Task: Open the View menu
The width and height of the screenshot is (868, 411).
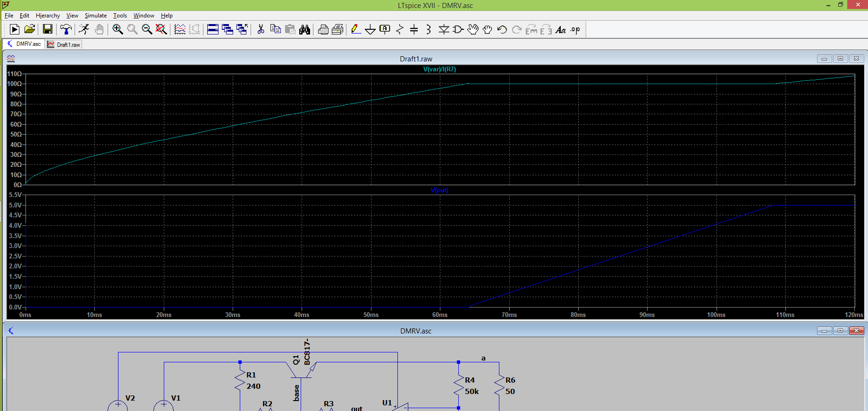Action: click(x=72, y=16)
